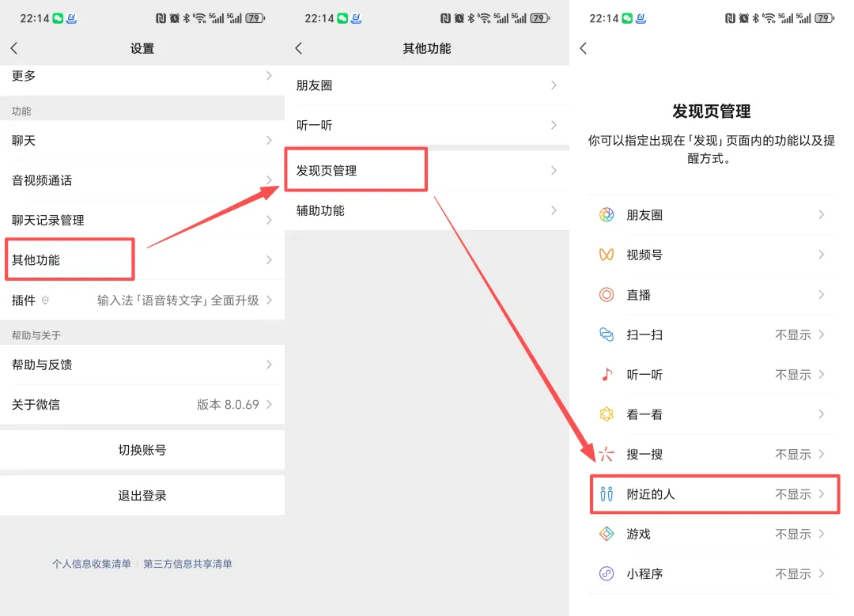
Task: Go back from the 设置 screen
Action: click(14, 48)
